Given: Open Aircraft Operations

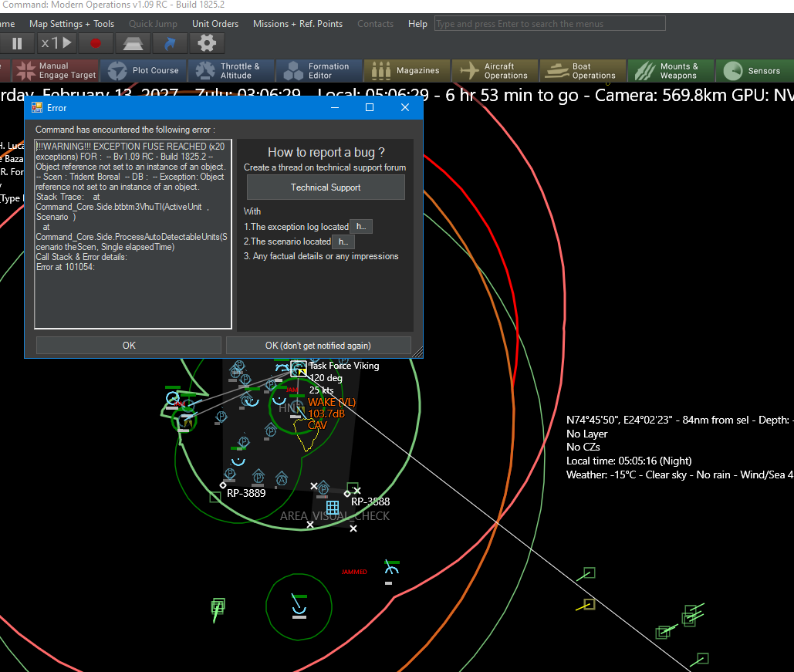Looking at the screenshot, I should click(x=495, y=70).
